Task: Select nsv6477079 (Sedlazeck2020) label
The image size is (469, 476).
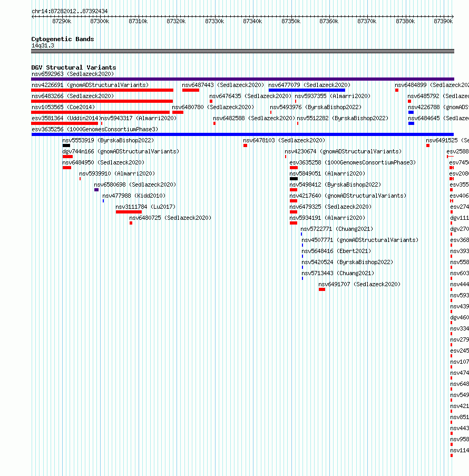Action: click(309, 85)
